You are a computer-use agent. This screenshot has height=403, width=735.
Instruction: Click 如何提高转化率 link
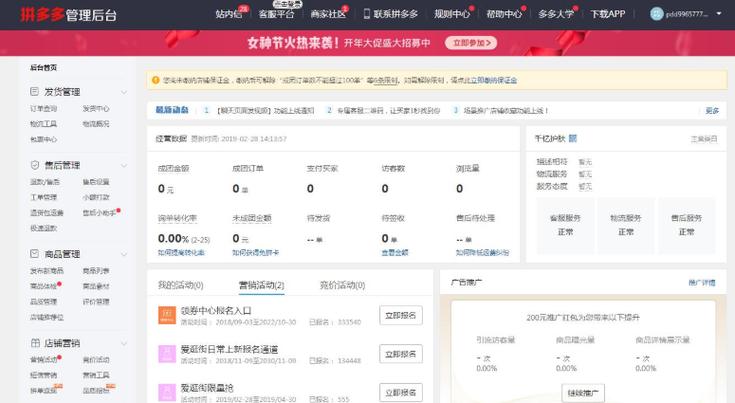181,253
